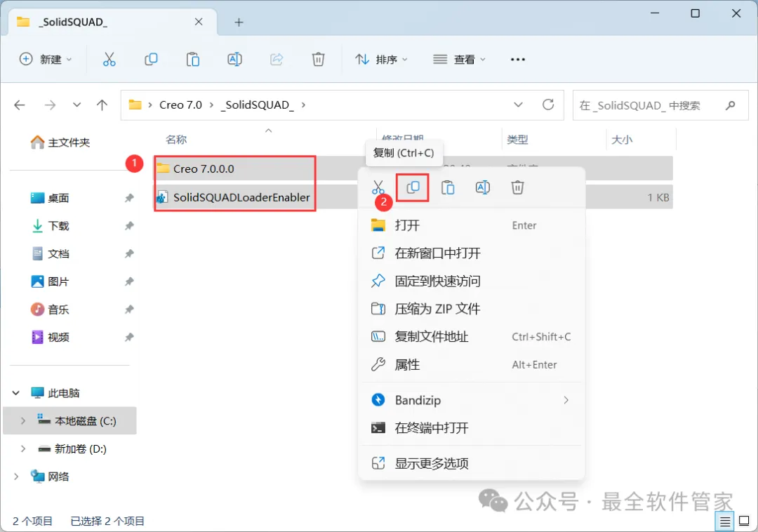
Task: Go forward with the right arrow button
Action: 50,105
